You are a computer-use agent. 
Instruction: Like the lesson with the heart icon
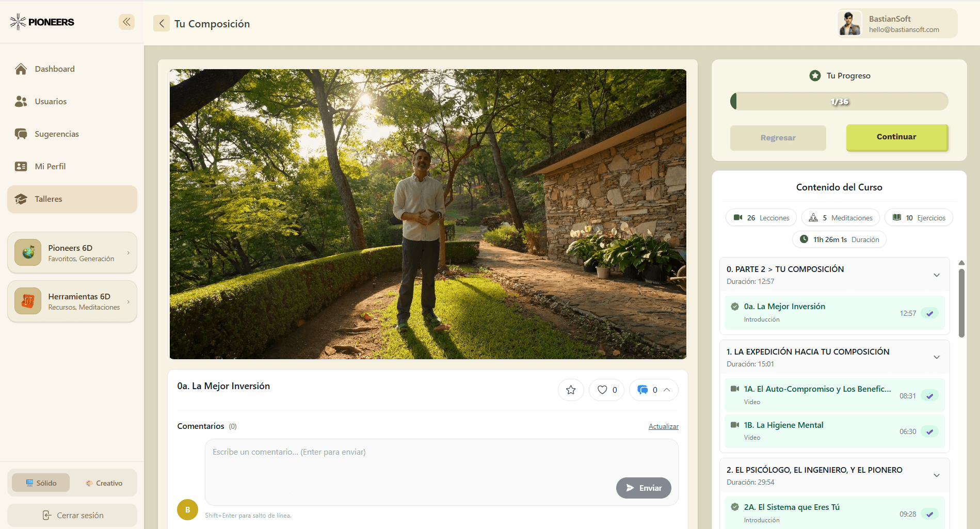pyautogui.click(x=602, y=390)
